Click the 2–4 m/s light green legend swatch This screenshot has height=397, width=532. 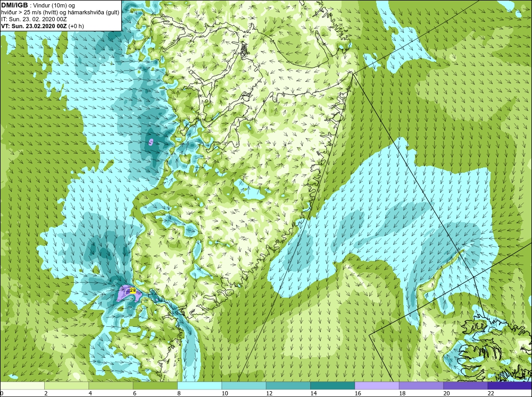coord(66,386)
